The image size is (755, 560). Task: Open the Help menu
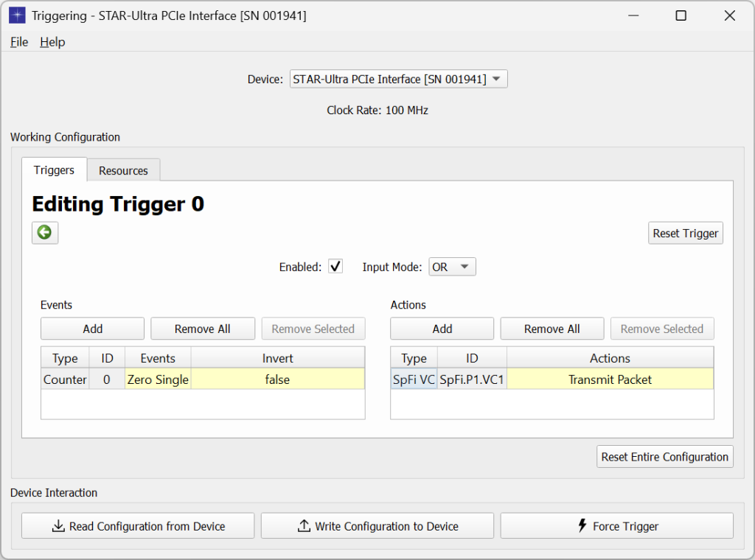coord(52,42)
